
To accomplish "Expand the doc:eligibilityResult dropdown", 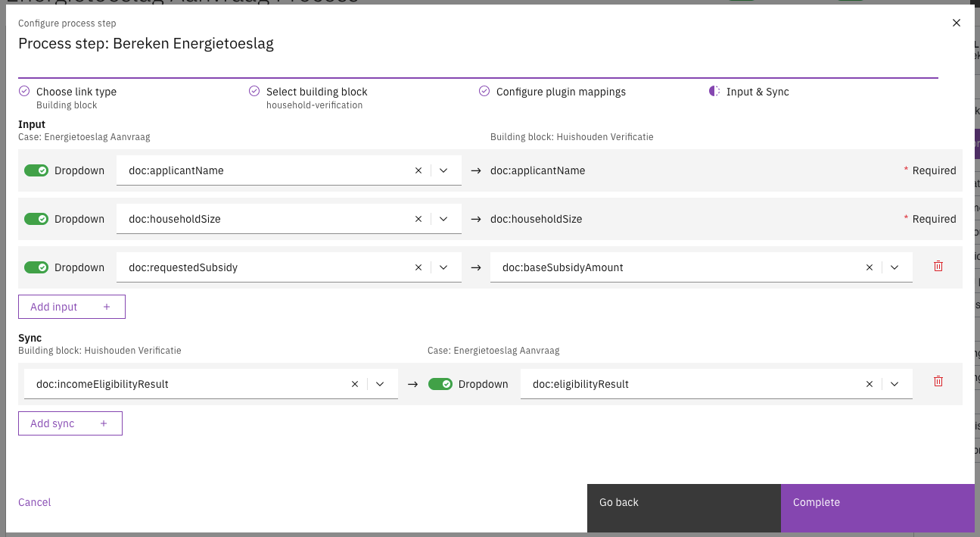I will tap(895, 384).
